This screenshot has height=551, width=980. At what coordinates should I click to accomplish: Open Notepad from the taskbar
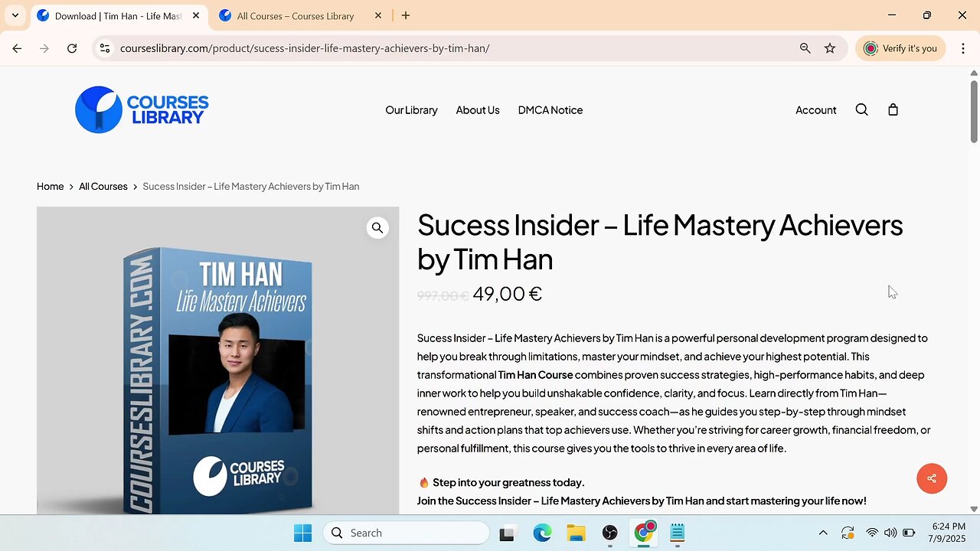(x=677, y=533)
